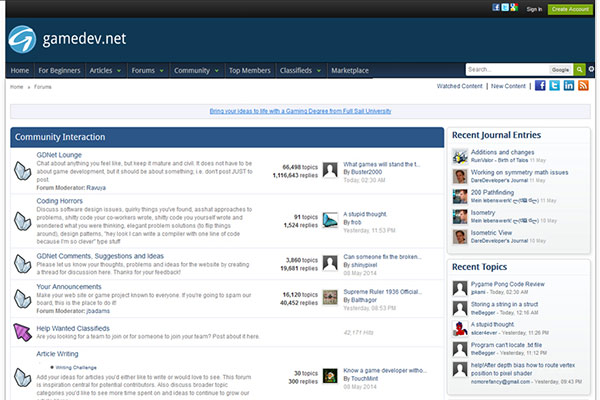Image resolution: width=600 pixels, height=400 pixels.
Task: Click the Sign In link
Action: tap(534, 9)
